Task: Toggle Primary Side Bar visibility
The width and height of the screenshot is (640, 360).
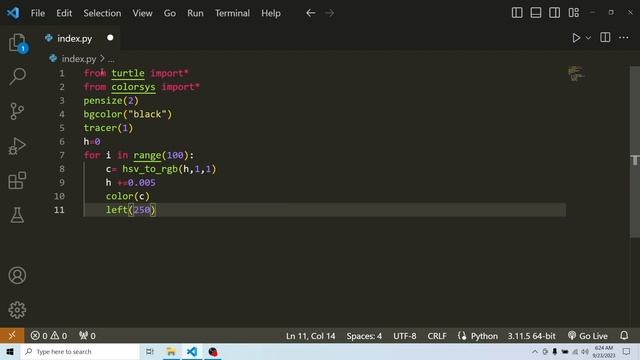Action: click(517, 13)
